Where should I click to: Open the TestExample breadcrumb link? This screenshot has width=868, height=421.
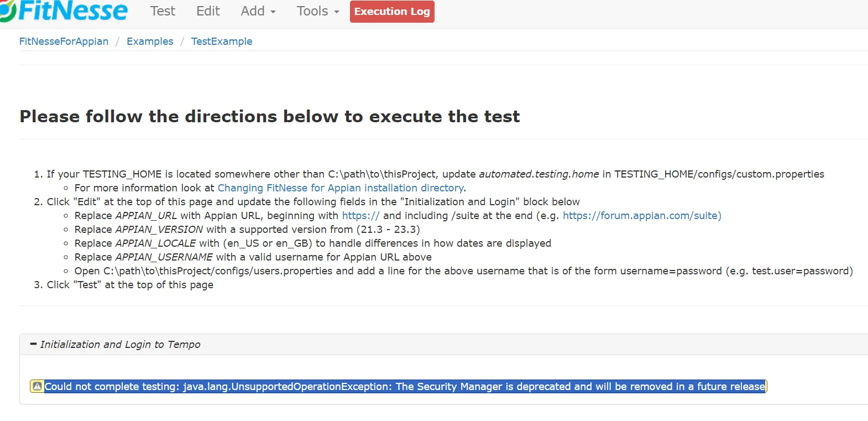(x=222, y=41)
